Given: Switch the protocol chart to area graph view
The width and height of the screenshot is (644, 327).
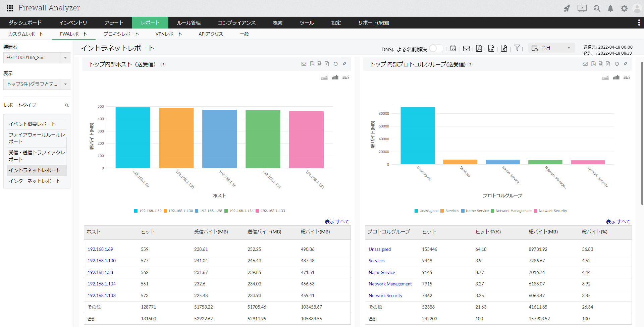Looking at the screenshot, I should coord(605,77).
